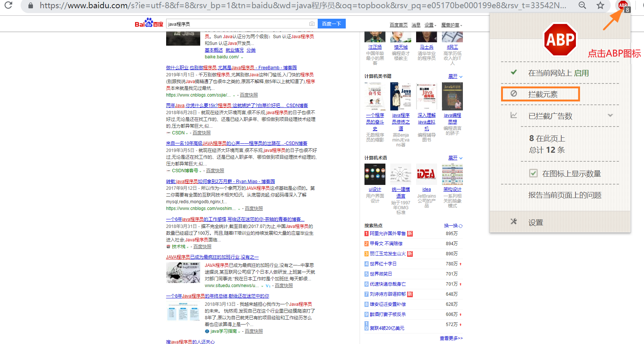Open ABP settings via the wrench icon

(513, 222)
